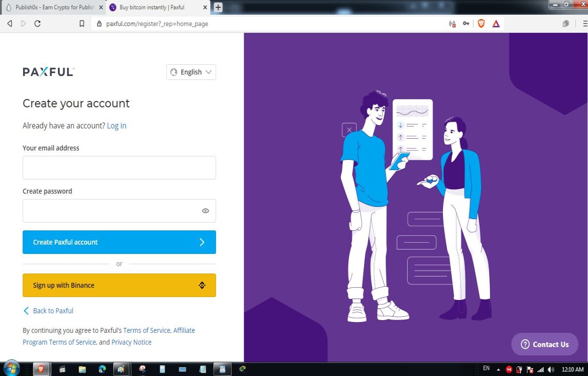Image resolution: width=588 pixels, height=376 pixels.
Task: Open the Terms of Service link
Action: (147, 330)
